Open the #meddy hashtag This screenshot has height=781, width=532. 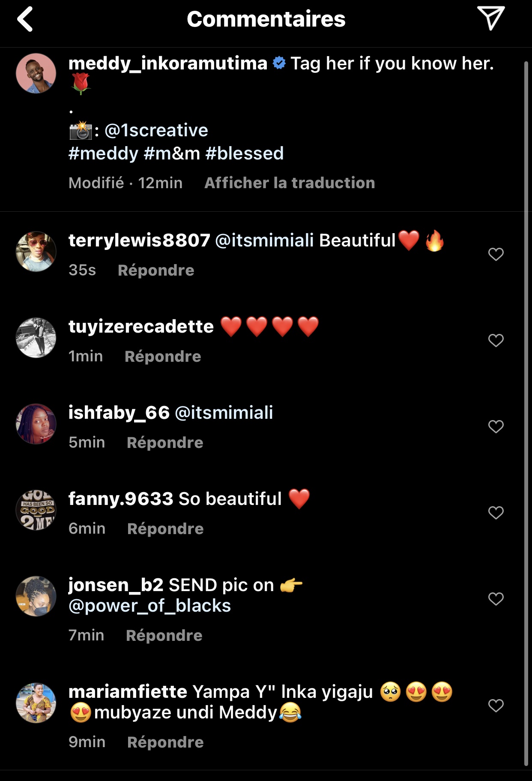[x=103, y=153]
